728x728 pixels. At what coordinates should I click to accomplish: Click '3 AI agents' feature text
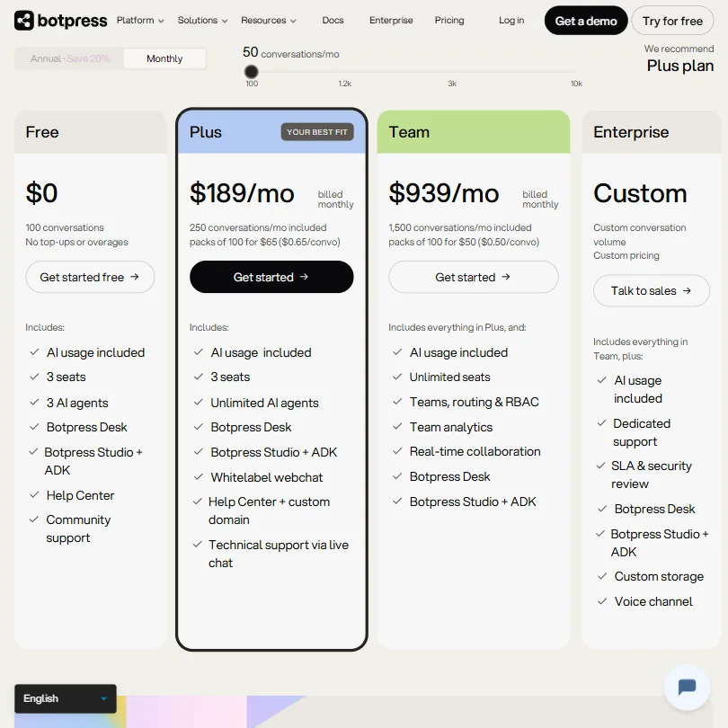77,403
